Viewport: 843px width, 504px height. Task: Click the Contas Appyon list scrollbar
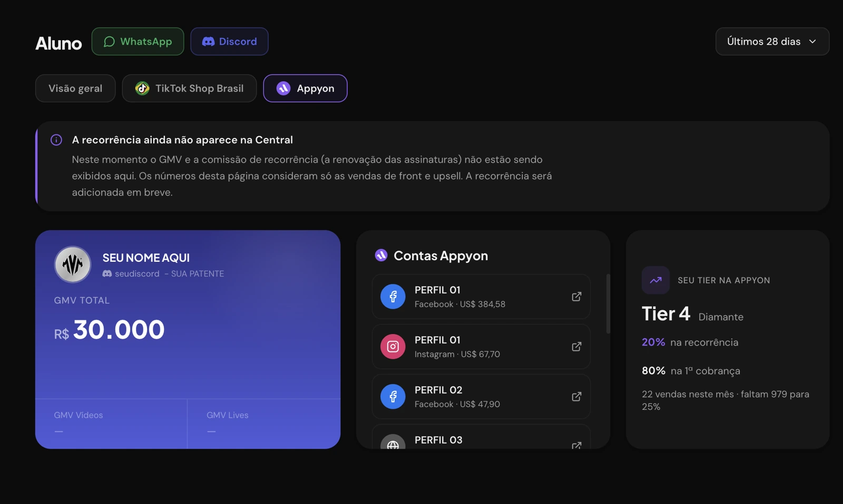tap(608, 304)
